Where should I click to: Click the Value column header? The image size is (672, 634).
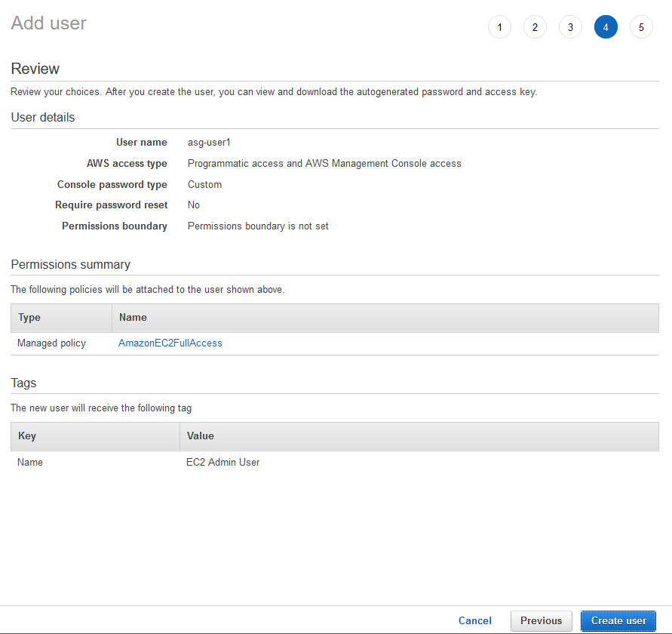(200, 436)
